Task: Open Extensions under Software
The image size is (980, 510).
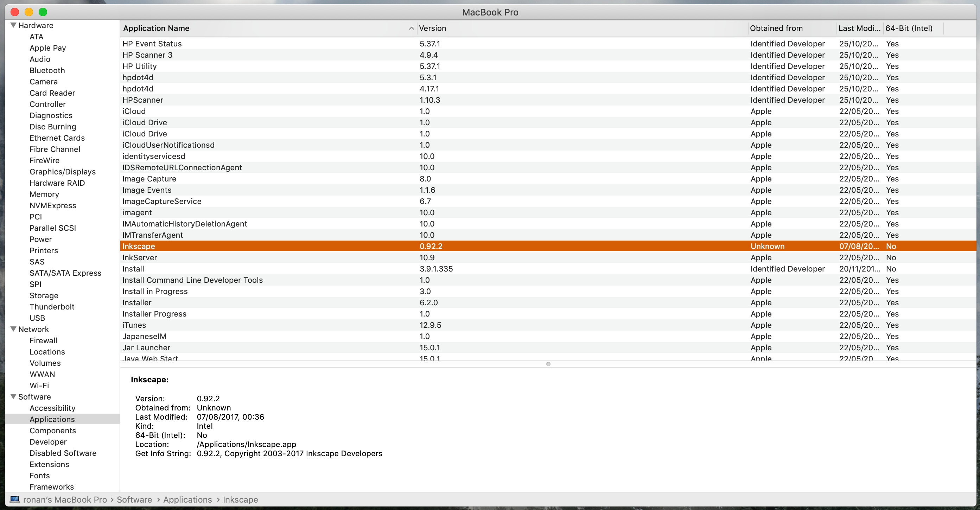Action: coord(50,464)
